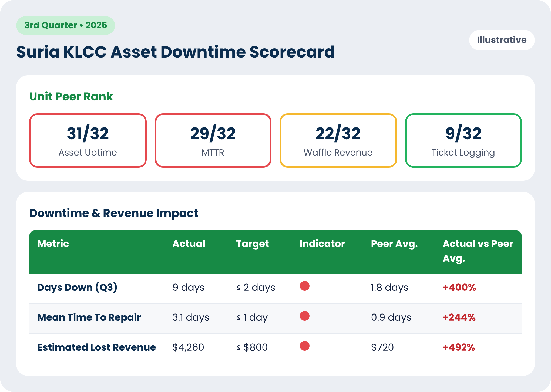
Task: Click the red indicator dot for Days Down
Action: (x=305, y=286)
